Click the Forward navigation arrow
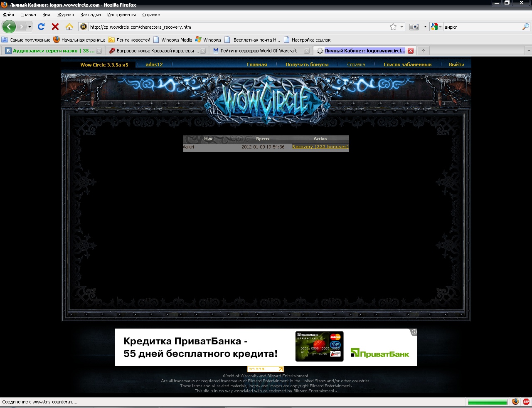 (21, 27)
